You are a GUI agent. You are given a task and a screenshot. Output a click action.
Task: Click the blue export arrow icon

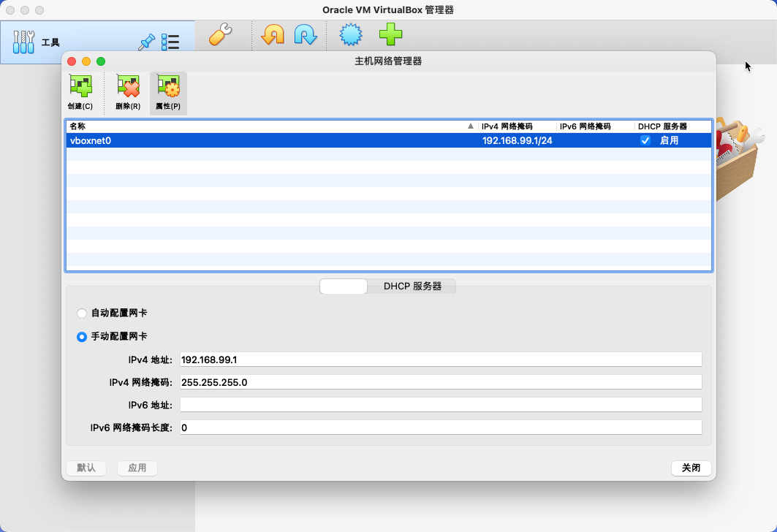click(x=306, y=34)
